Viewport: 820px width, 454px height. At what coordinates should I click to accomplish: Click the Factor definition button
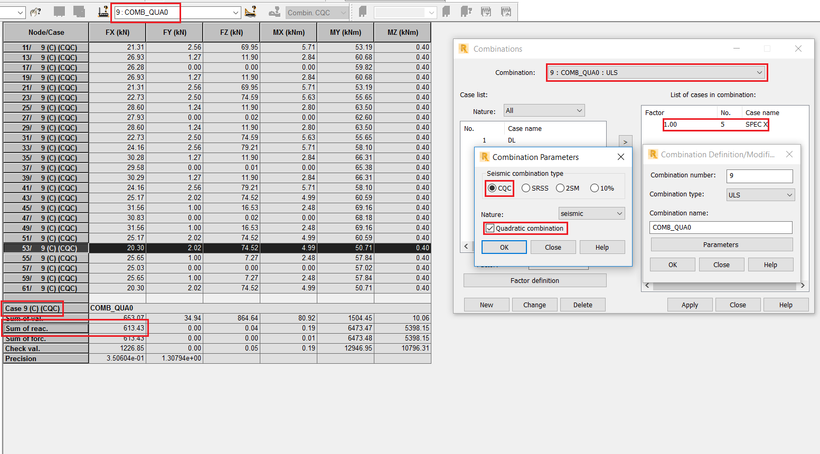point(534,281)
